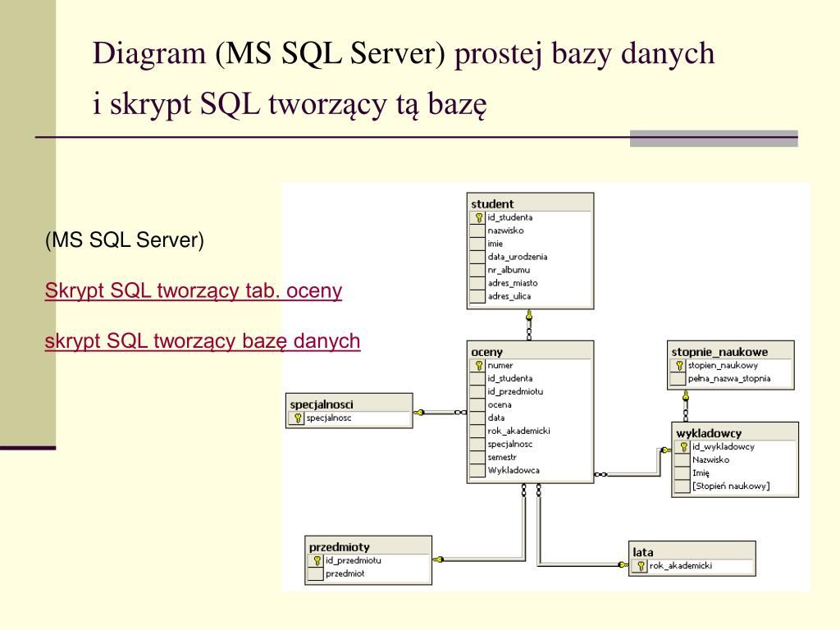Click key icon beside specjalnosc in specjalnosci table
This screenshot has width=840, height=630.
[x=298, y=418]
